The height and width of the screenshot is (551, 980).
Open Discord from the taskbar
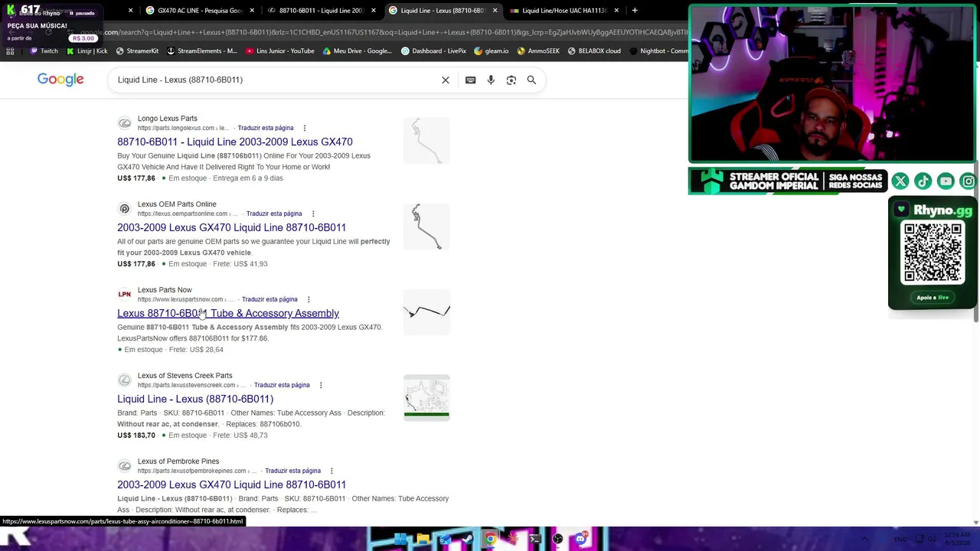click(580, 540)
